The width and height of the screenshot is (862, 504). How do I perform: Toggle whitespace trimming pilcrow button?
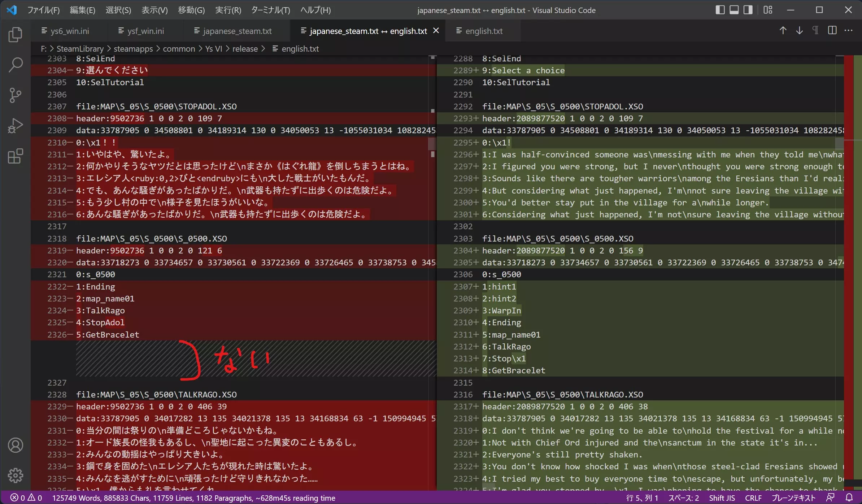pyautogui.click(x=815, y=31)
